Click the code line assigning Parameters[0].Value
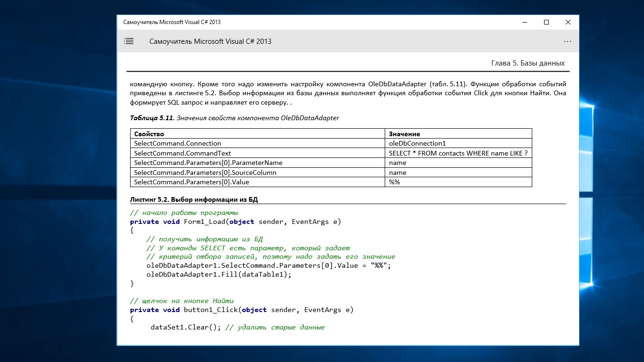 pos(269,265)
